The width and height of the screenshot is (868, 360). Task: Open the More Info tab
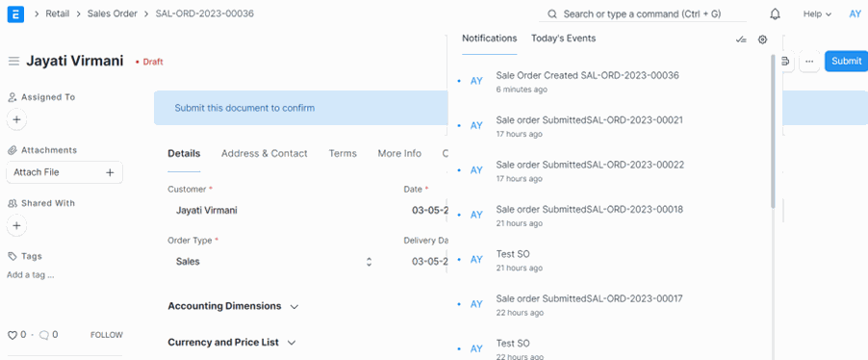coord(399,153)
